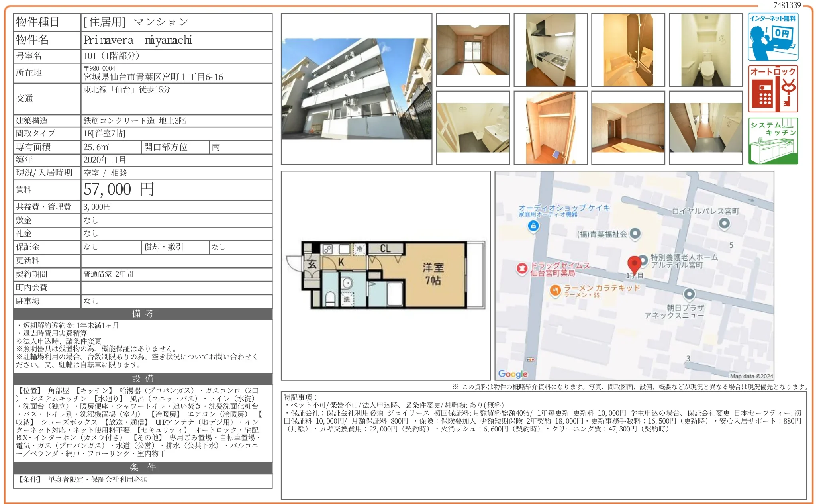Image resolution: width=819 pixels, height=504 pixels.
Task: Open the closet storage photo thumbnail
Action: (x=550, y=128)
